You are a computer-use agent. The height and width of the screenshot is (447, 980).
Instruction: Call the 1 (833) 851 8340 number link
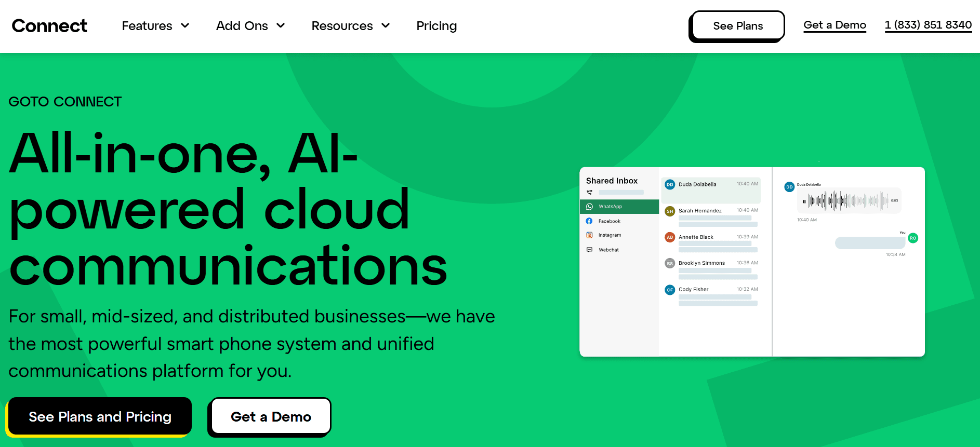coord(928,25)
